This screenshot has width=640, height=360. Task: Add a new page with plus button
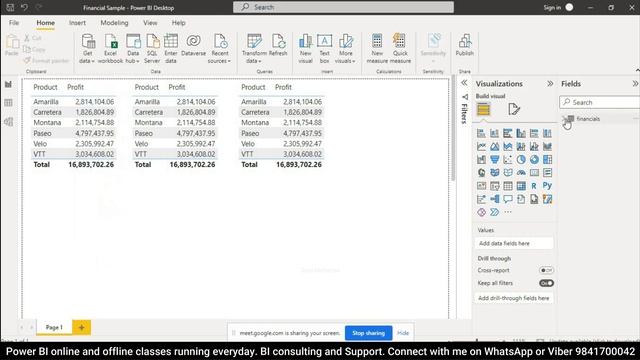pos(82,327)
